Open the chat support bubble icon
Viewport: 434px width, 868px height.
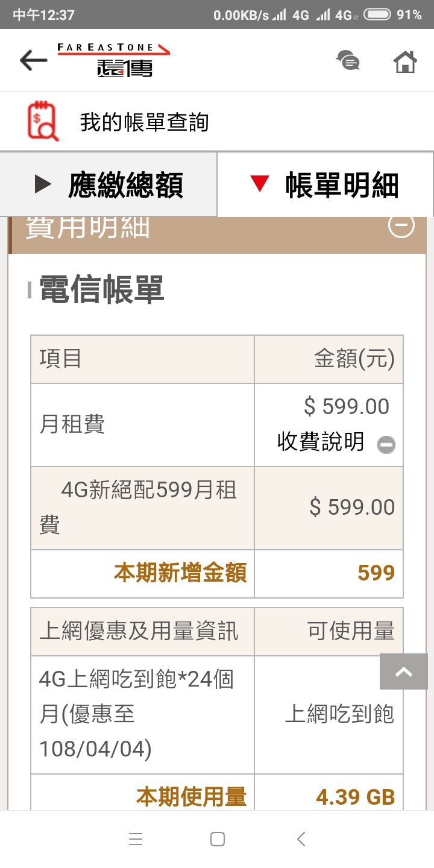pyautogui.click(x=348, y=61)
